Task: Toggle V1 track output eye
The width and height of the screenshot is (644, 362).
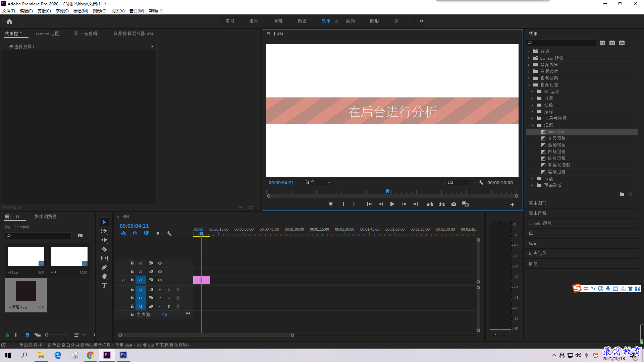Action: [160, 280]
